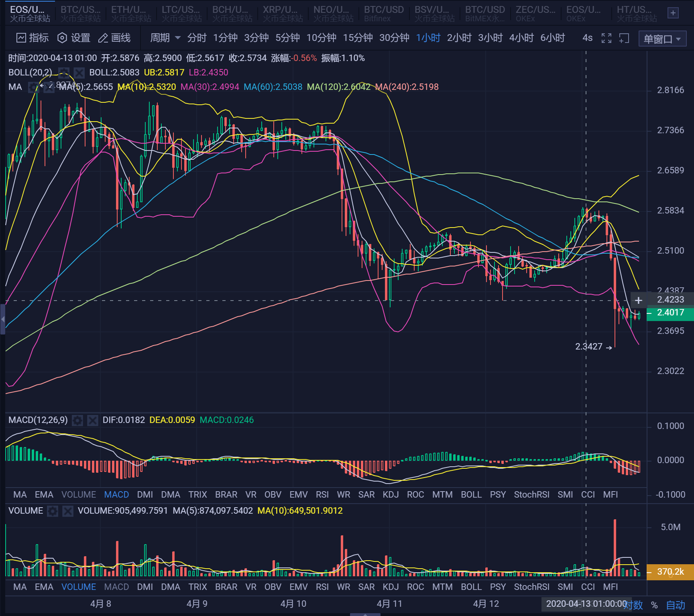Open the 指标 indicators panel
The image size is (694, 616).
tap(32, 38)
